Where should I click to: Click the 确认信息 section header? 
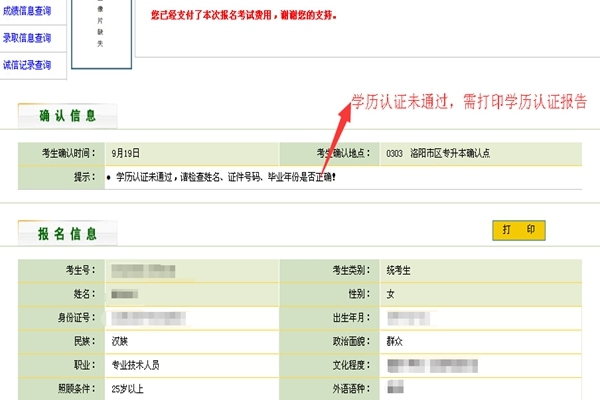(x=67, y=117)
